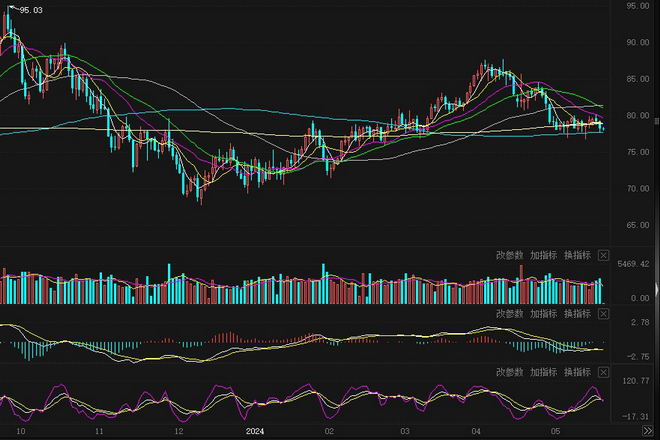Select the 2024 label on time axis
The height and width of the screenshot is (440, 660).
[x=255, y=430]
